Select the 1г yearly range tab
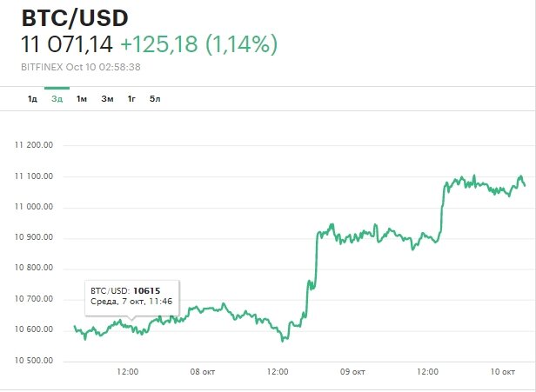This screenshot has height=392, width=536. coord(131,99)
